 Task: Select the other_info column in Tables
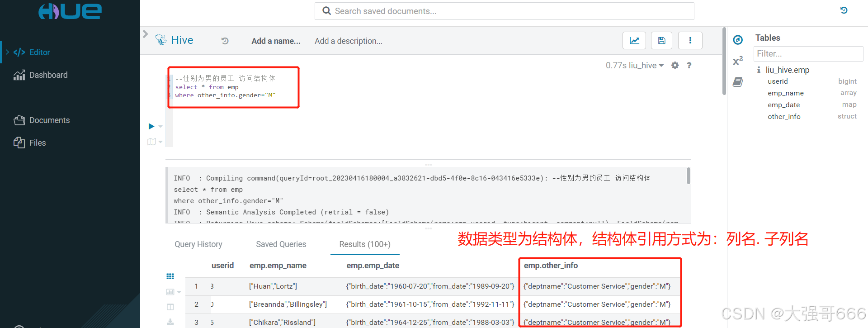pyautogui.click(x=784, y=117)
